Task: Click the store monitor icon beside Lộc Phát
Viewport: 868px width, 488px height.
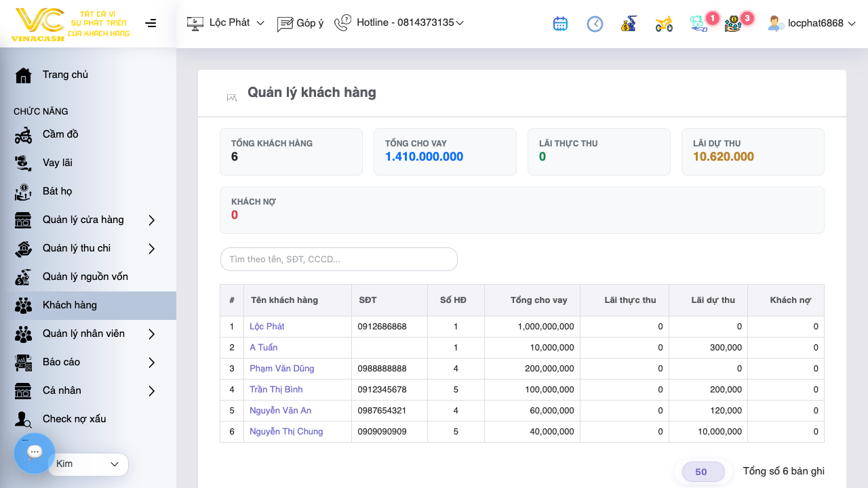Action: pyautogui.click(x=195, y=23)
